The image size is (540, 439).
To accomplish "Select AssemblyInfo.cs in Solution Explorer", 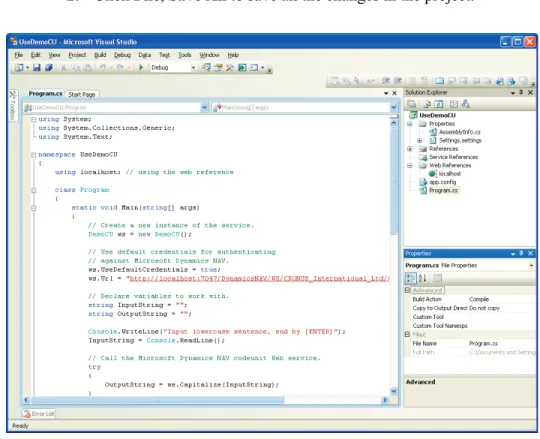I will coord(459,132).
